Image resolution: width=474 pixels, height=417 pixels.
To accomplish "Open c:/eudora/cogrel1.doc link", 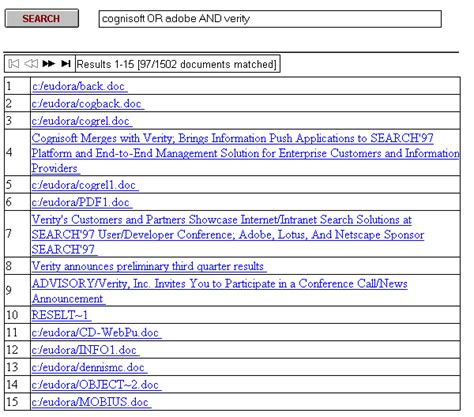I will click(x=85, y=185).
